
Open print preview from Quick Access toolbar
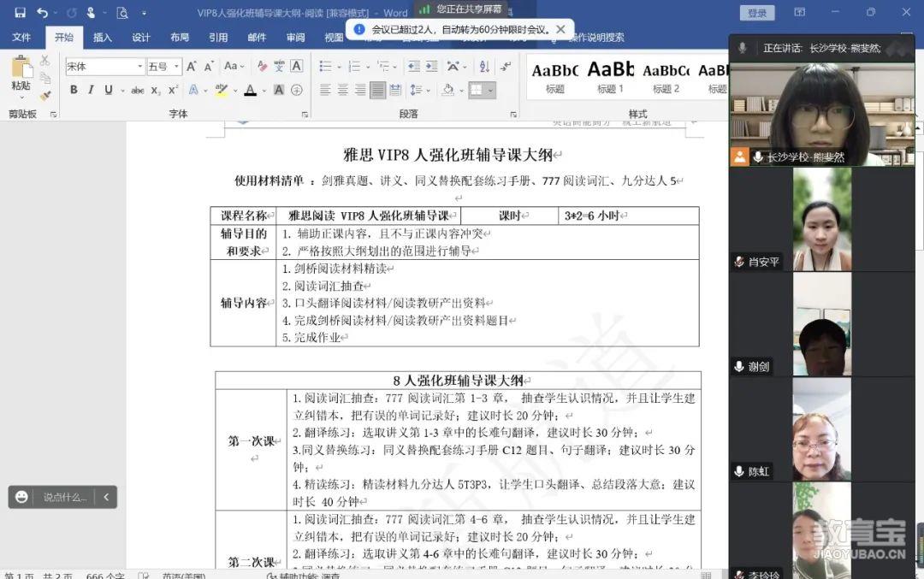tap(122, 12)
